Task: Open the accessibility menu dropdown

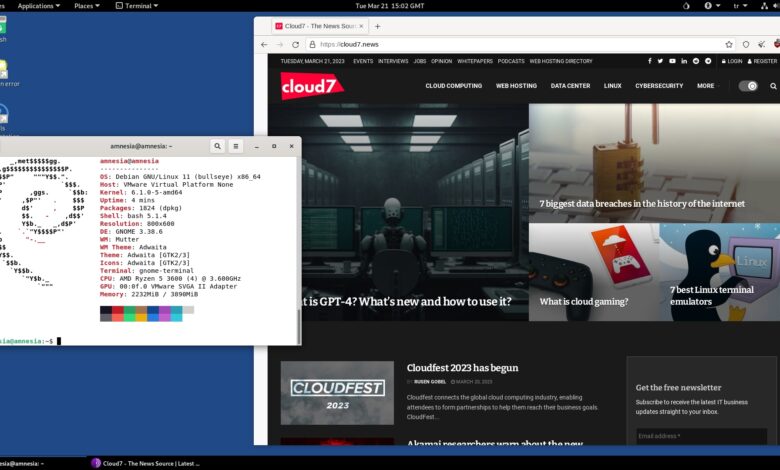Action: click(x=712, y=6)
